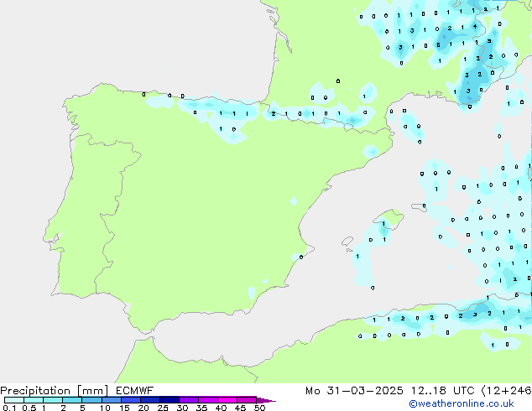
Task: Select the 2 mm legend color swatch
Action: coord(72,401)
